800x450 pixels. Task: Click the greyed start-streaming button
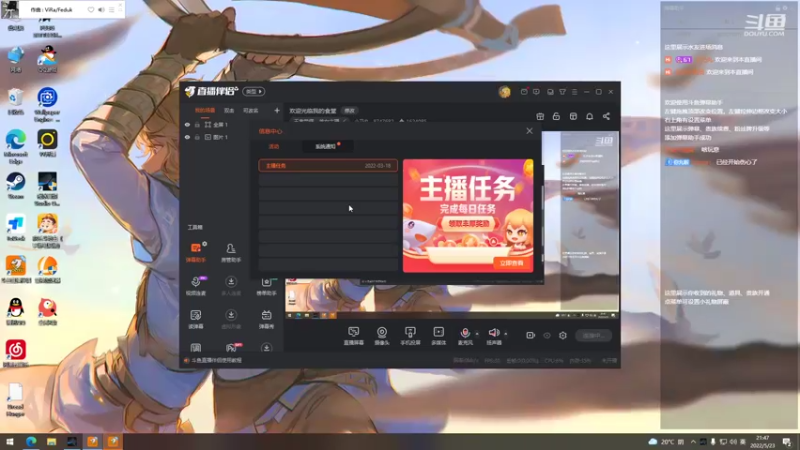tap(594, 335)
